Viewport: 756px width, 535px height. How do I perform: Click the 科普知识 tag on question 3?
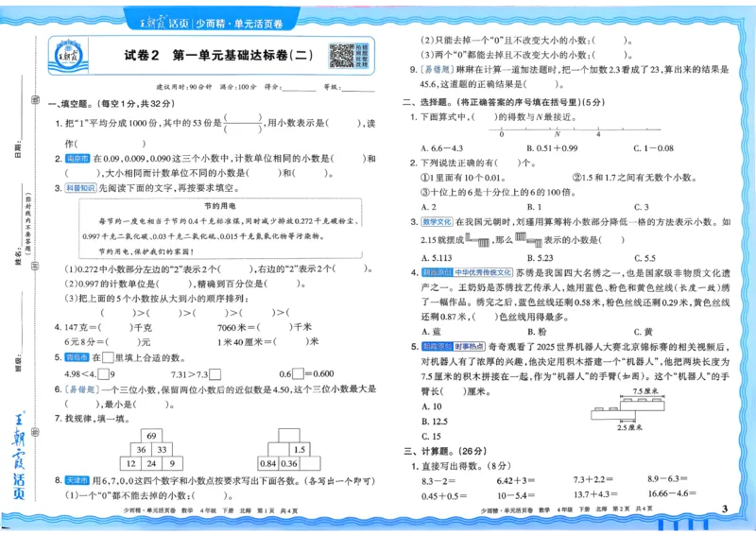(x=81, y=188)
